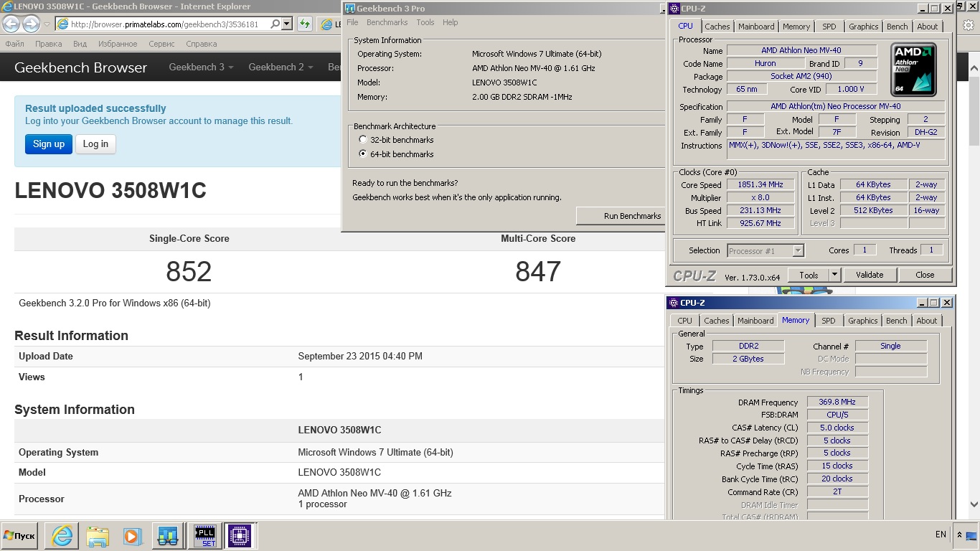Open Processor #1 selection combo box
This screenshot has width=980, height=551.
coord(765,250)
